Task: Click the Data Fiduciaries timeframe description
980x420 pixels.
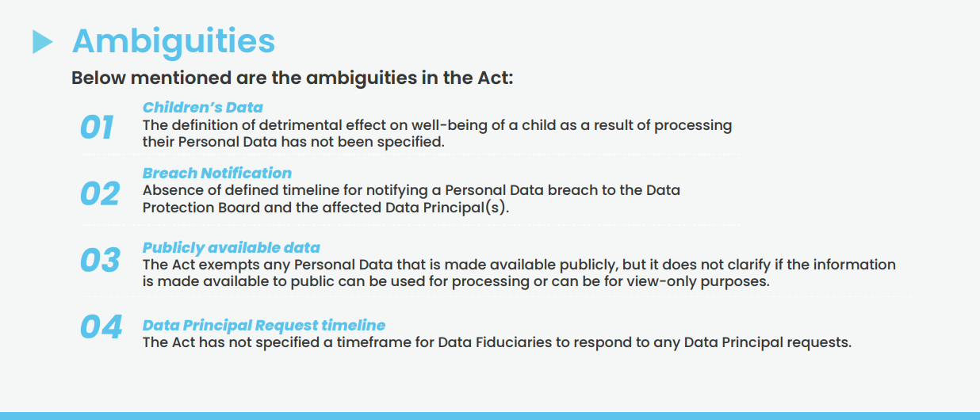Action: coord(497,343)
